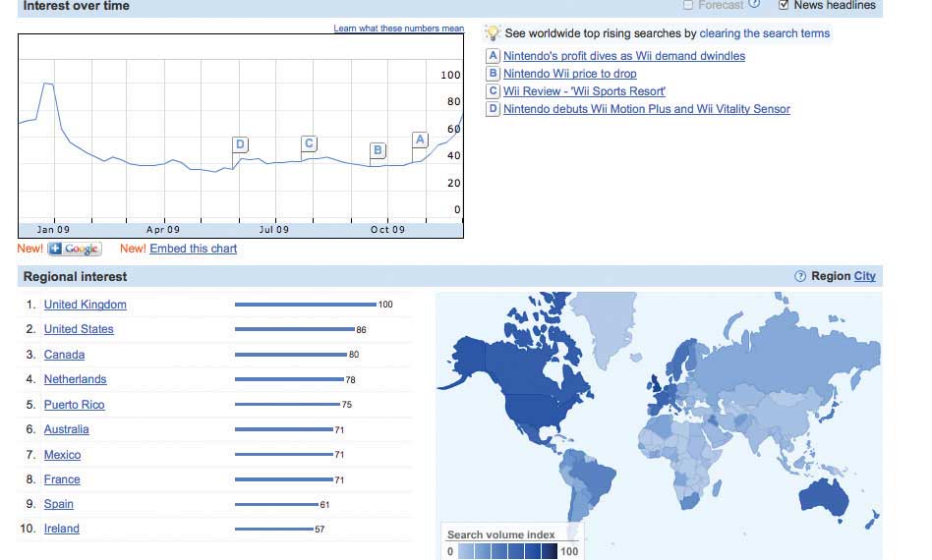Click the Forecast help question-mark icon
Viewport: 932px width, 560px height.
[x=754, y=4]
